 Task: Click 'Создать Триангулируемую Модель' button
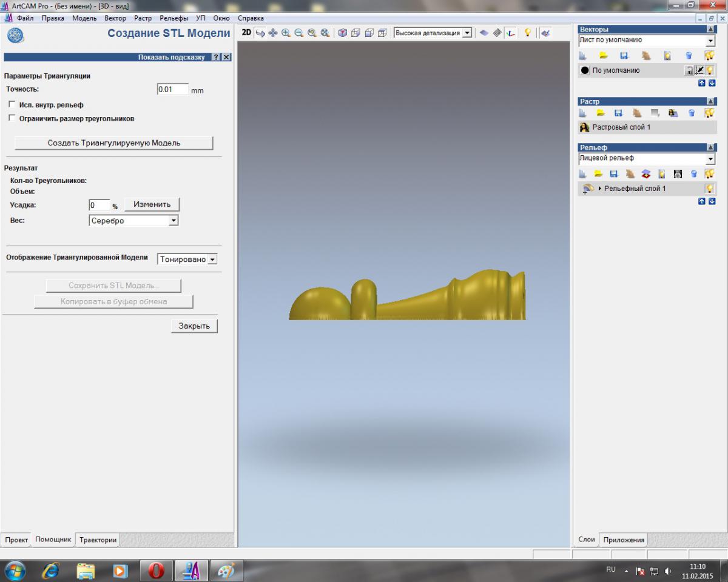114,143
